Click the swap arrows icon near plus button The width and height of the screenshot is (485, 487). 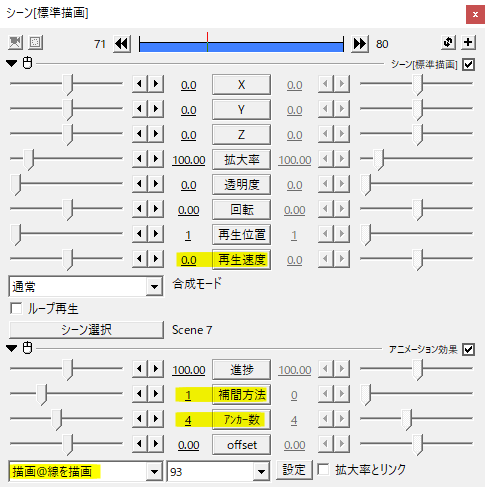tap(448, 42)
